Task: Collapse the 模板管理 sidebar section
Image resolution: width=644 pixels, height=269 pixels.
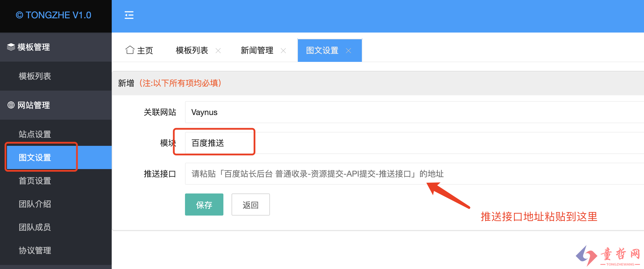Action: (56, 47)
